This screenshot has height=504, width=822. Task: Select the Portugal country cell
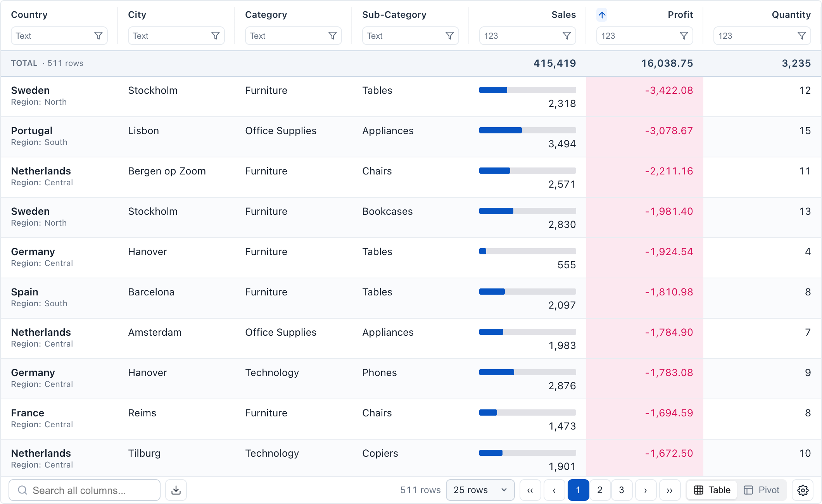(32, 131)
